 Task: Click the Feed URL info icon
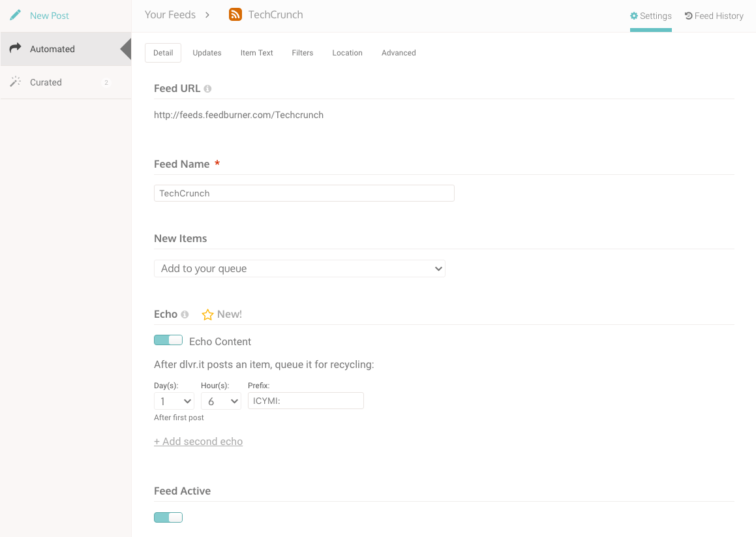(207, 89)
